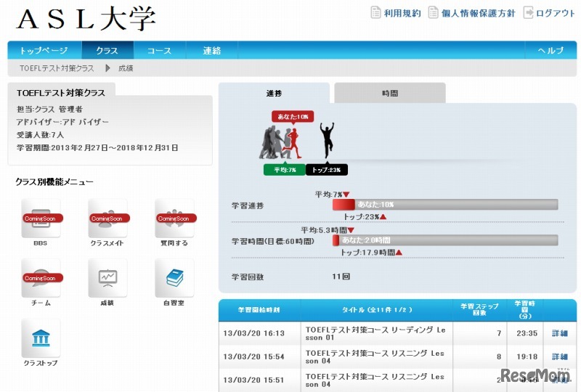581x392 pixels.
Task: Open the 自習室 book icon
Action: coord(174,278)
